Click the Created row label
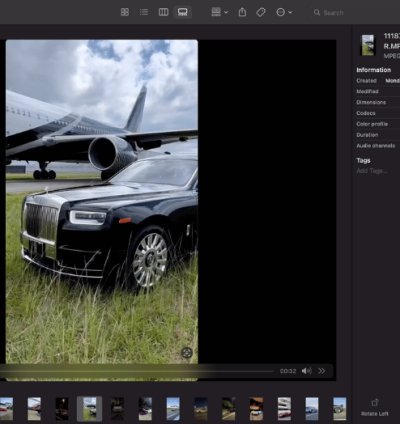This screenshot has height=424, width=400. point(366,81)
